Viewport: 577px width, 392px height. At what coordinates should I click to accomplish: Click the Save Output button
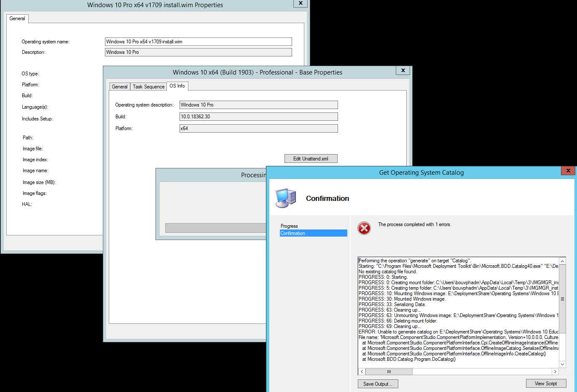coord(377,384)
